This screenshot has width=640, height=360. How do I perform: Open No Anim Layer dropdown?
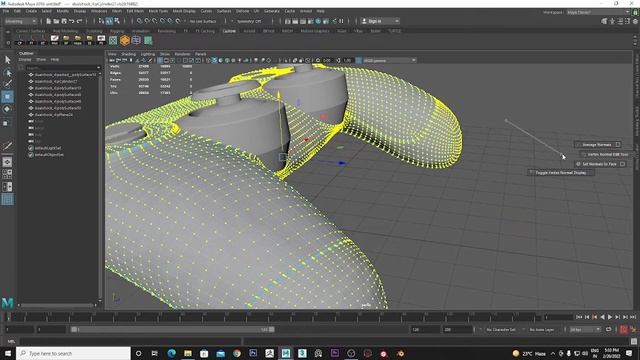pos(542,329)
